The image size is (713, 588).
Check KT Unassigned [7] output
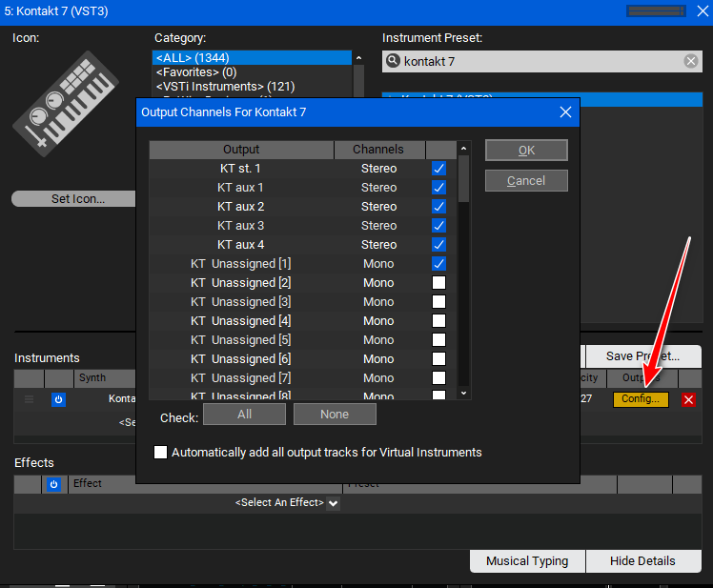coord(438,378)
